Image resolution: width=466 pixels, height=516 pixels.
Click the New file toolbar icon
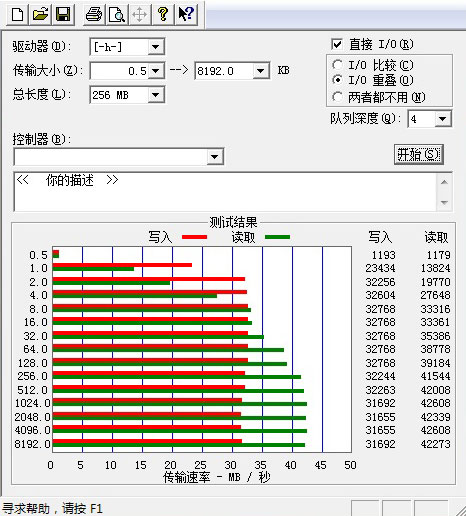coord(17,14)
